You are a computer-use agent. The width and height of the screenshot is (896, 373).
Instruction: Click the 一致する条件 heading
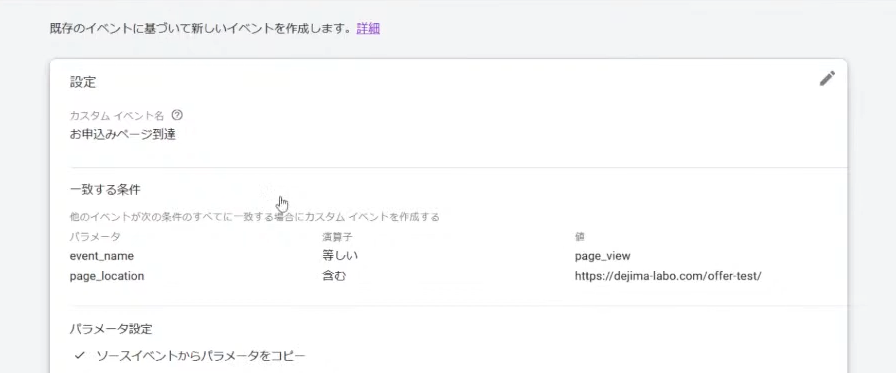point(105,189)
